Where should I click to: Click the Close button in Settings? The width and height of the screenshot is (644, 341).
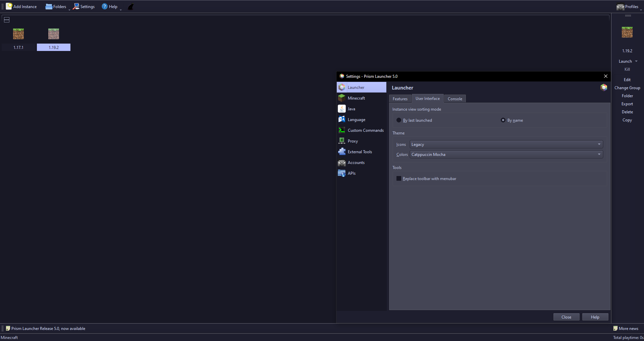566,317
